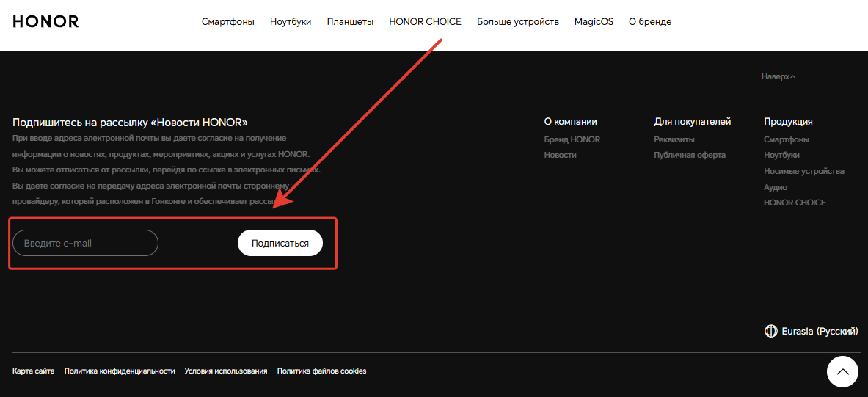This screenshot has height=397, width=868.
Task: Open the Карта сайта link
Action: 33,371
